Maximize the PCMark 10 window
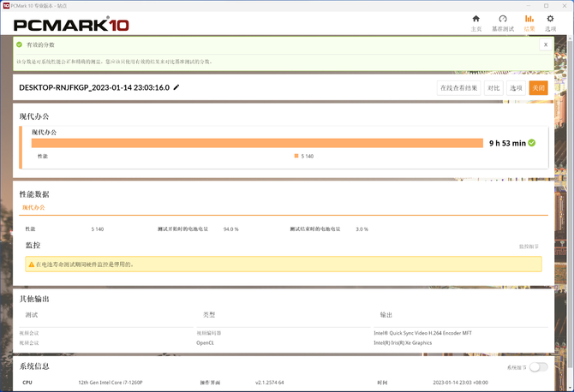This screenshot has width=574, height=392. pos(547,5)
